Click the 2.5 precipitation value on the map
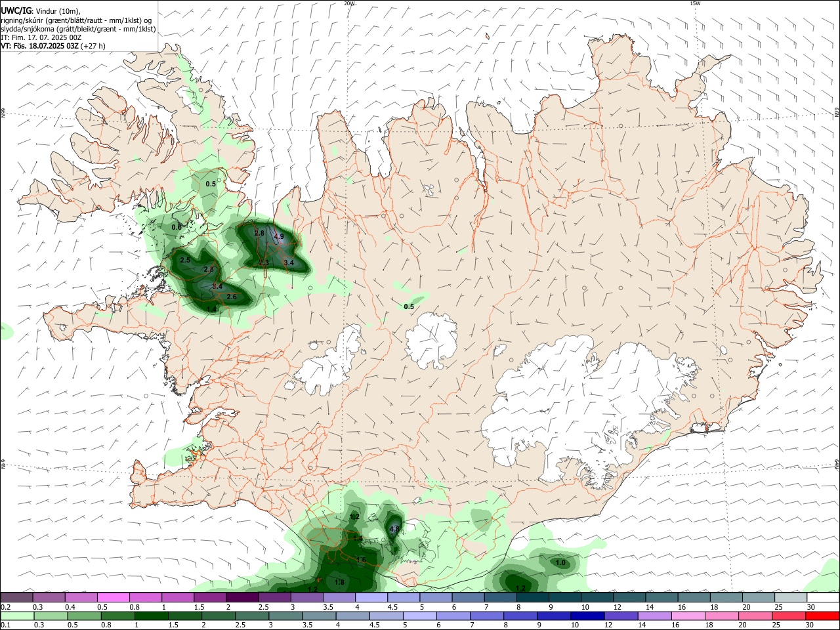This screenshot has height=630, width=840. pos(185,261)
